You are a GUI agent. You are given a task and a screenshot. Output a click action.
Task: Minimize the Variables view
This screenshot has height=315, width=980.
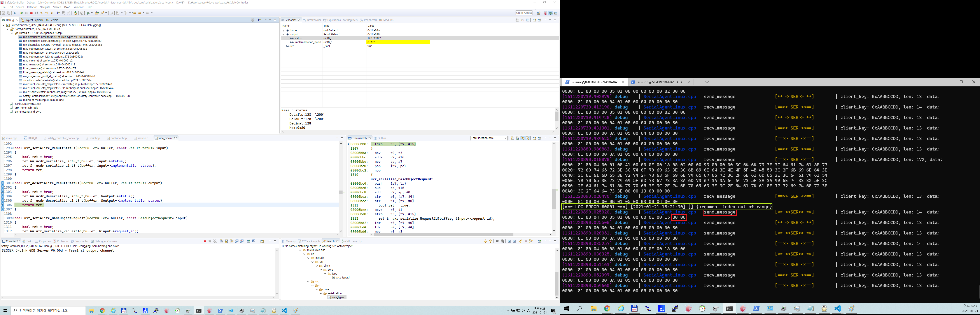[550, 20]
